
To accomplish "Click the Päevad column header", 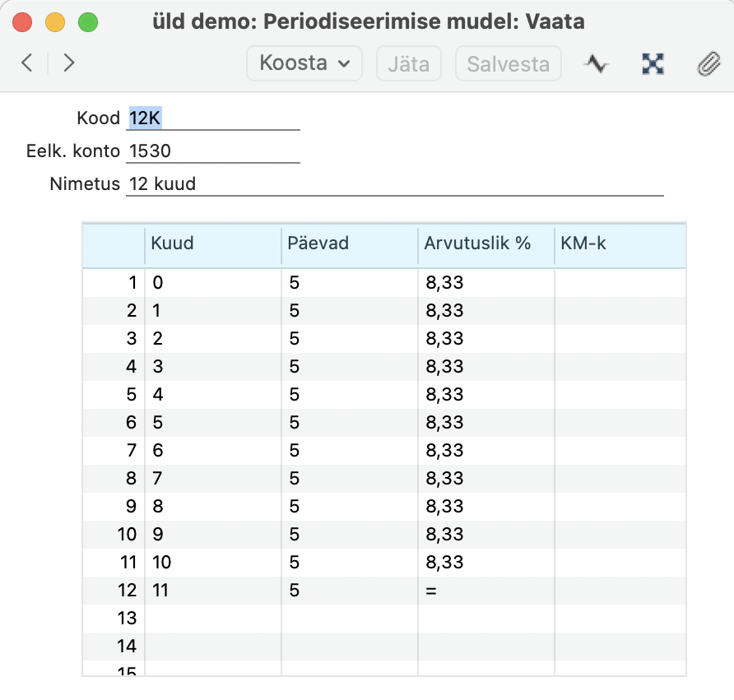I will (x=349, y=243).
